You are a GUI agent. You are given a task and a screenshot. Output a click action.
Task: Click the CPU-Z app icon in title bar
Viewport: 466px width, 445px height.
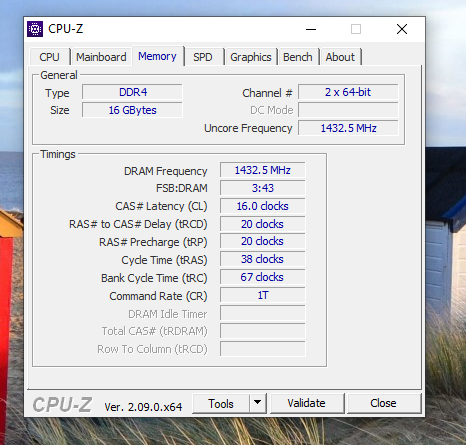coord(35,29)
